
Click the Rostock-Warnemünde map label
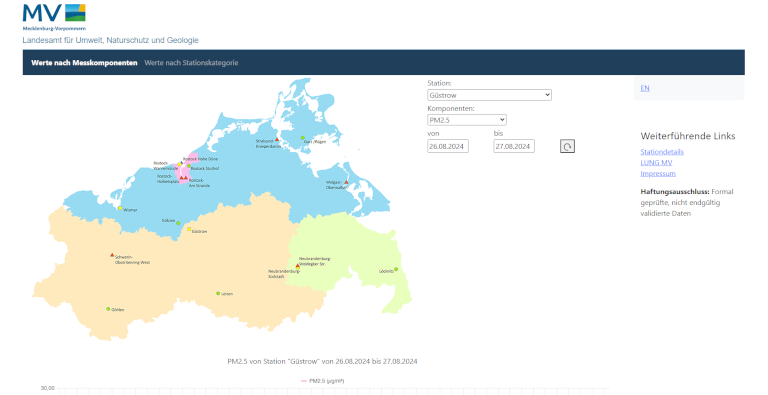(x=166, y=166)
